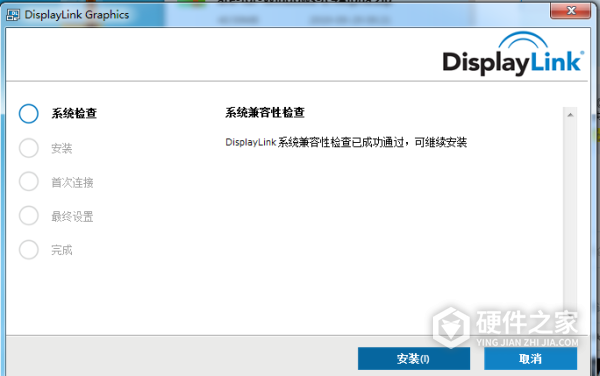The width and height of the screenshot is (600, 376).
Task: Close the DisplayLink Graphics window
Action: click(570, 11)
